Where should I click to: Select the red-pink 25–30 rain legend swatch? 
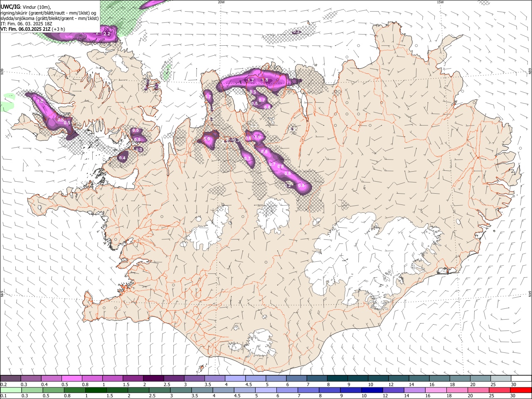[500, 390]
